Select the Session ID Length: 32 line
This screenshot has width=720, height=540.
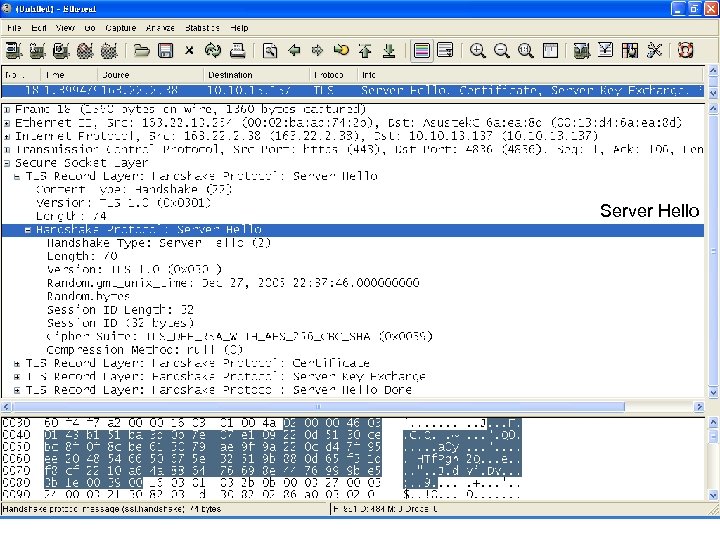(120, 310)
